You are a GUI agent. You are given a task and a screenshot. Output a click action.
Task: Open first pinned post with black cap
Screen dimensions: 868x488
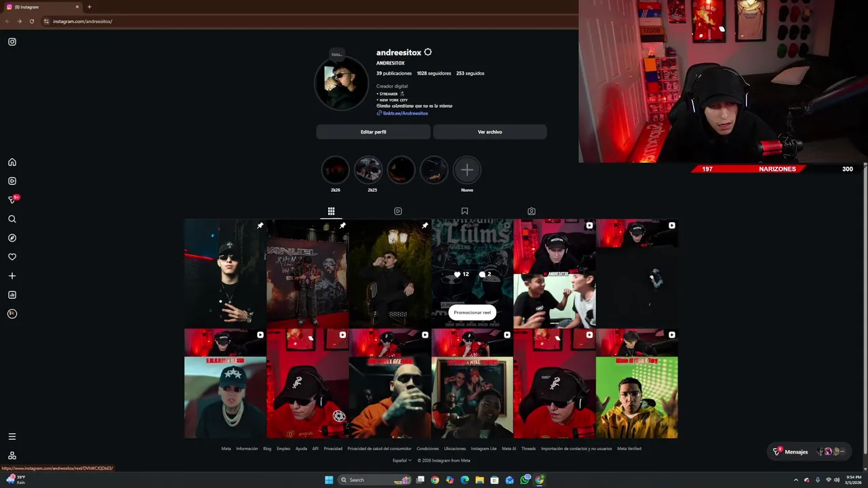tap(225, 274)
